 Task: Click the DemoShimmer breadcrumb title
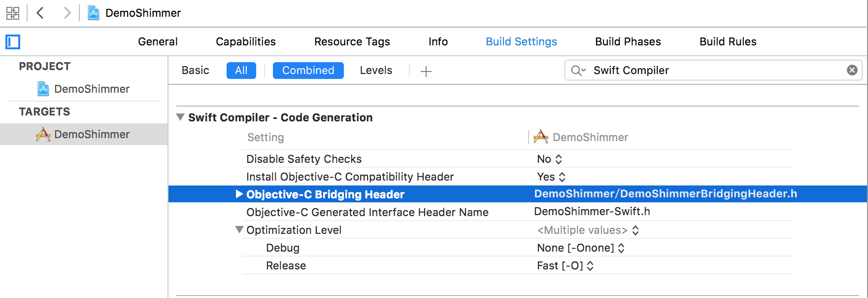(x=143, y=13)
